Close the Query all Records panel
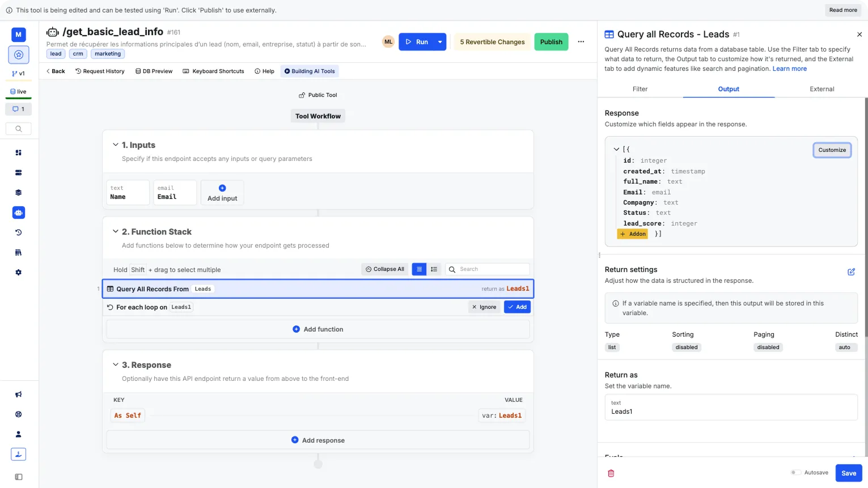The height and width of the screenshot is (488, 868). pyautogui.click(x=859, y=35)
